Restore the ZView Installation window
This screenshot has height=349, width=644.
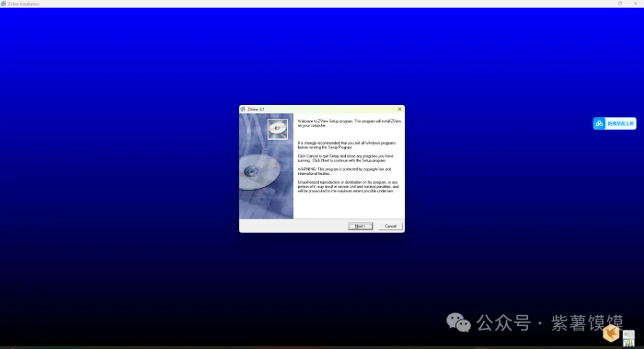click(x=619, y=4)
